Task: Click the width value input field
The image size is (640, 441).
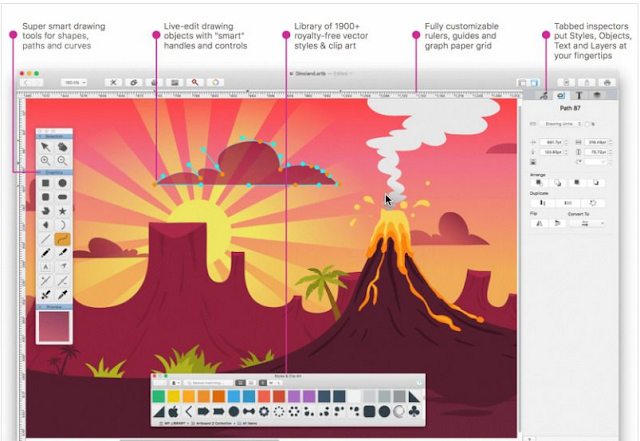Action: click(598, 142)
